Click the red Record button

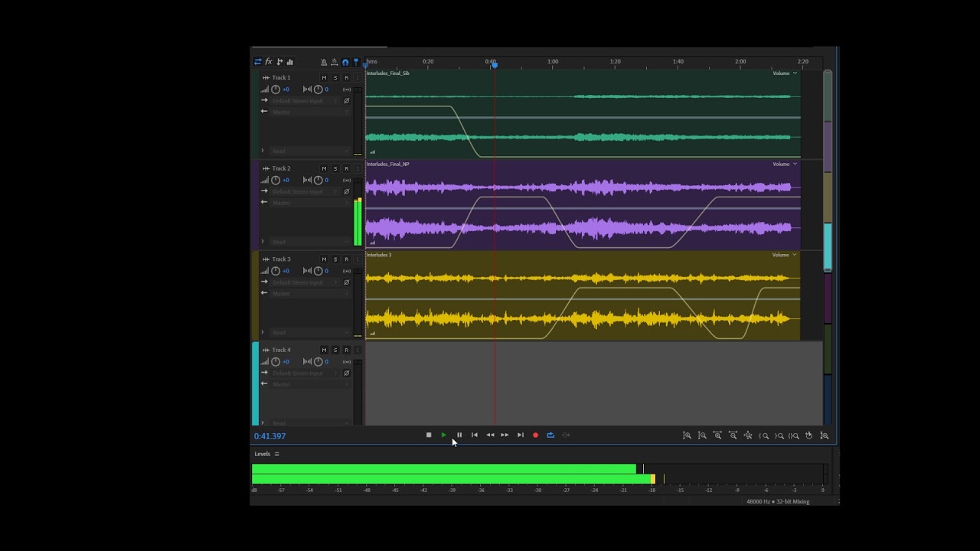[535, 435]
